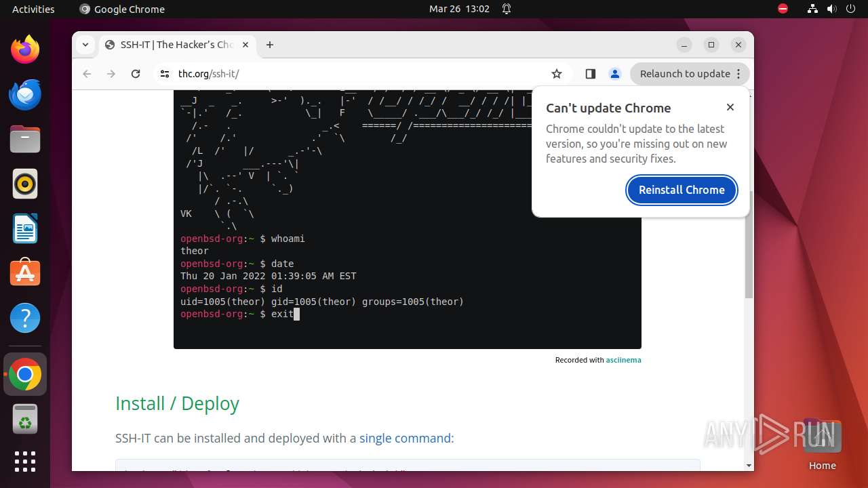Screen dimensions: 868x488
Task: Launch Thunderbird mail from the dock
Action: click(x=25, y=94)
